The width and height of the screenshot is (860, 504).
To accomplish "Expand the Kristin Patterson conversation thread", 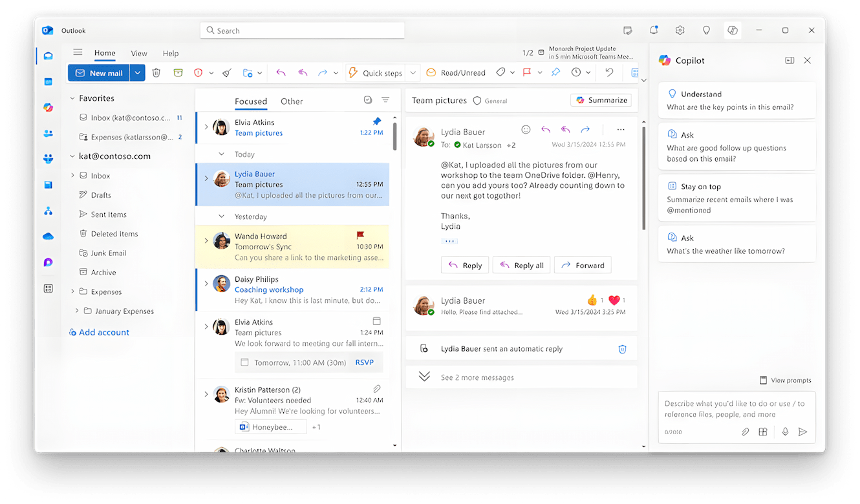I will [x=206, y=394].
